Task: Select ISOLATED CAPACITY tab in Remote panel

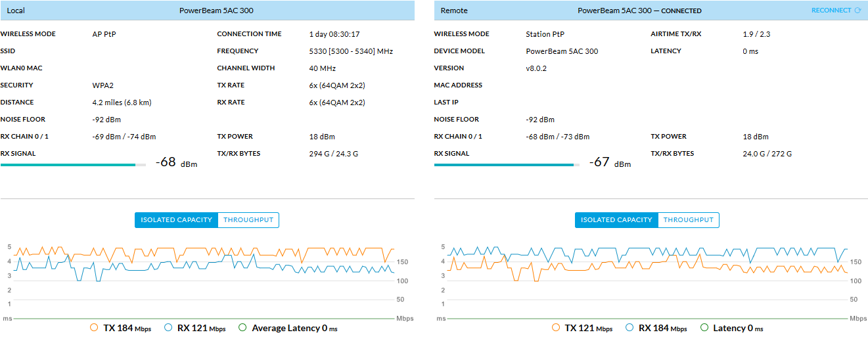Action: pyautogui.click(x=616, y=220)
